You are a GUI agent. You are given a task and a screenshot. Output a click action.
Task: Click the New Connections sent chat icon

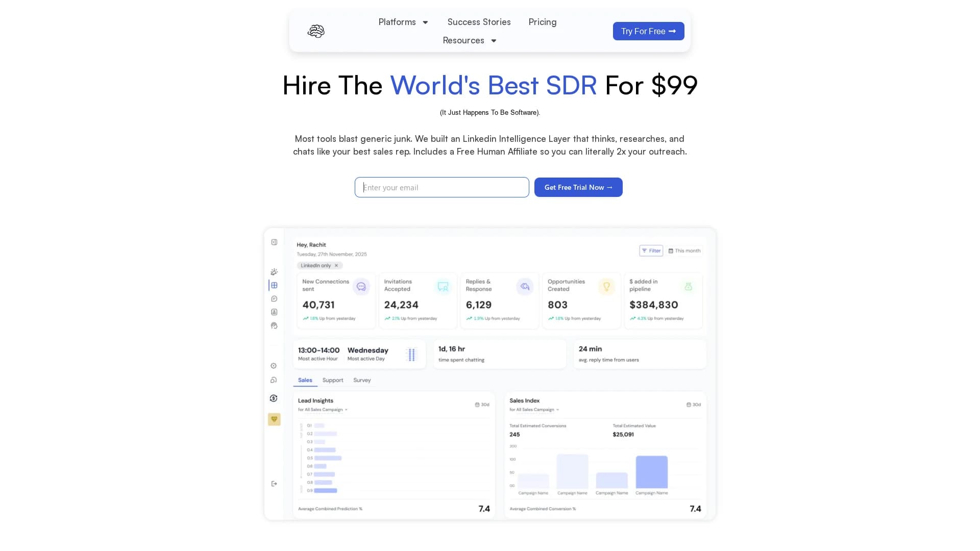pyautogui.click(x=361, y=286)
